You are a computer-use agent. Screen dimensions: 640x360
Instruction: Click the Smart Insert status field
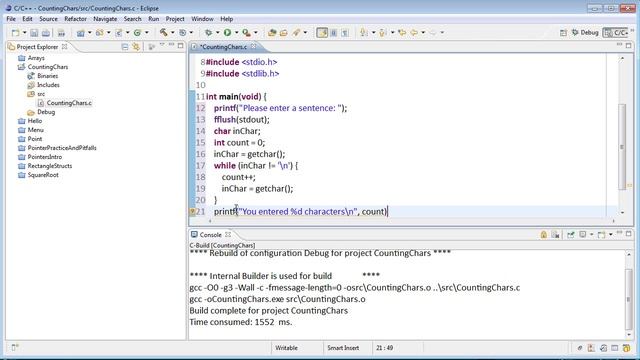343,348
